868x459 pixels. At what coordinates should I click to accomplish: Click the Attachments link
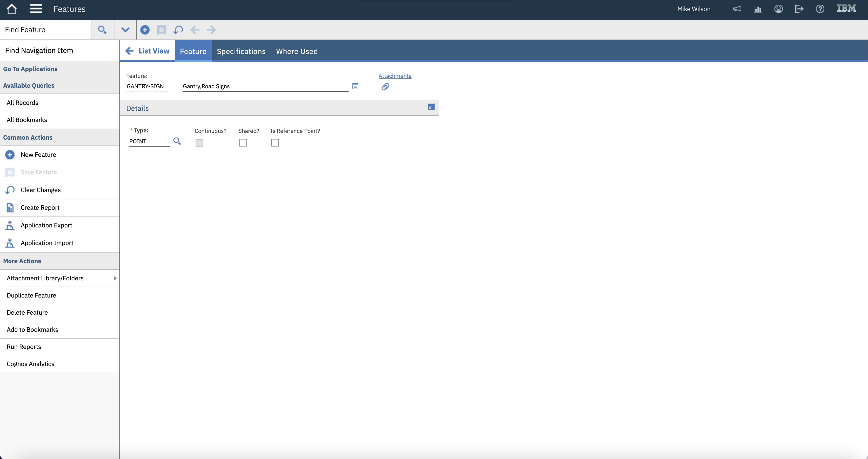point(395,76)
